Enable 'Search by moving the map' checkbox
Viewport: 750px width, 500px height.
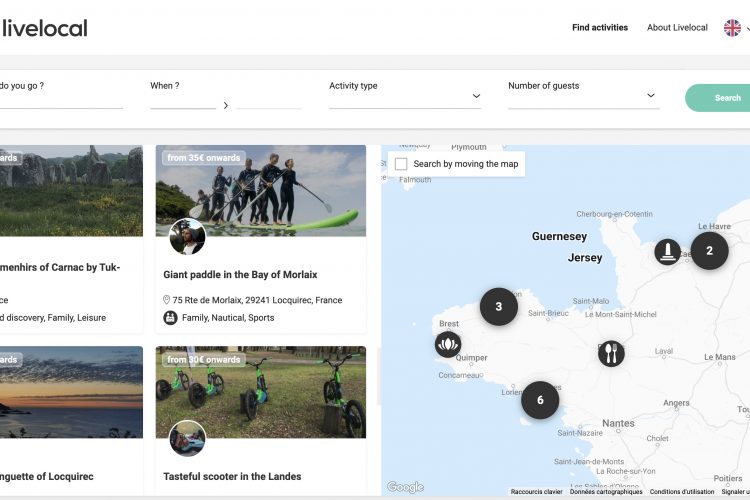(x=401, y=164)
